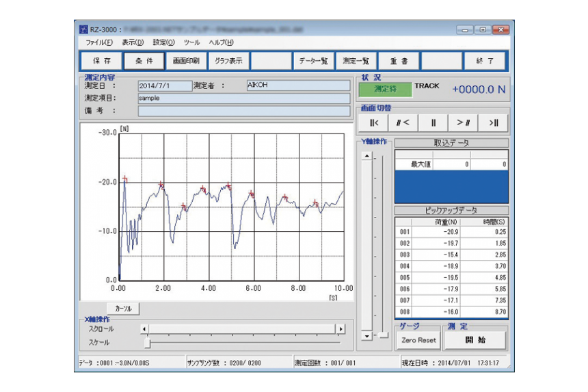Click the グラフ表示 toolbar button
This screenshot has height=392, width=588.
229,61
